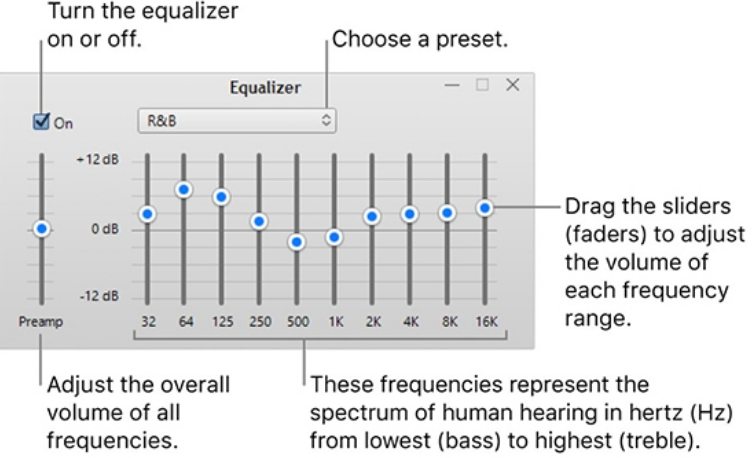Click the 4K slider knob
This screenshot has width=752, height=458.
click(x=409, y=214)
